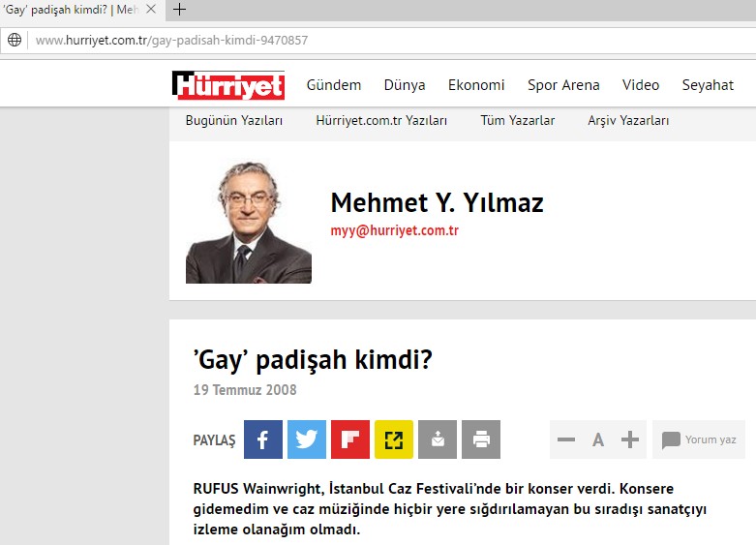This screenshot has width=756, height=545.
Task: Click the globe site info icon
Action: pos(15,40)
